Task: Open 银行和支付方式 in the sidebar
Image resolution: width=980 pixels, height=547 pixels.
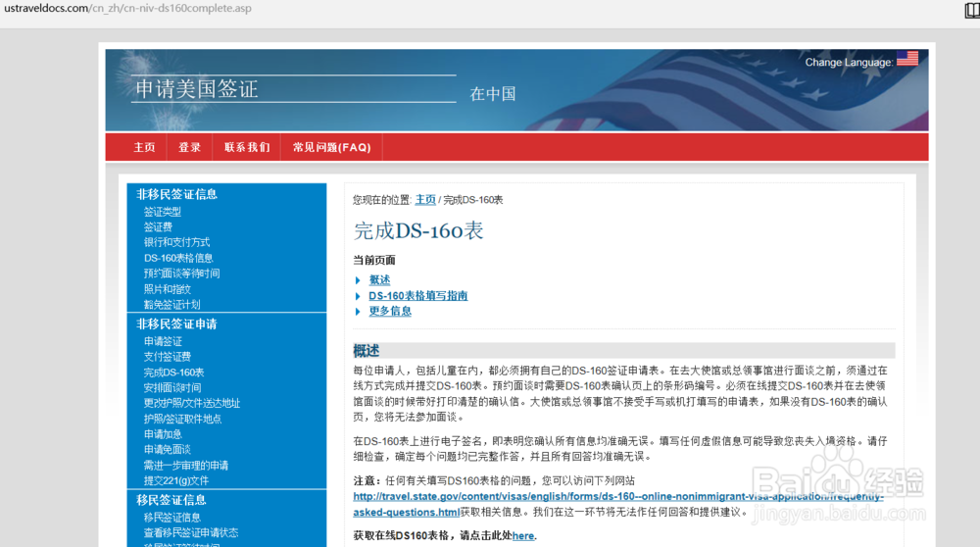Action: (176, 242)
